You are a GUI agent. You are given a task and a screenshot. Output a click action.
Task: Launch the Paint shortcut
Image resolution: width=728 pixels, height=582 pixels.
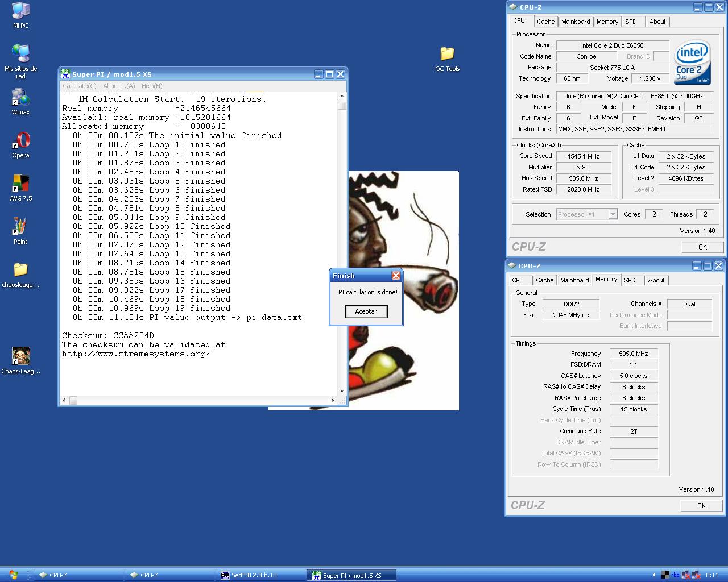20,231
